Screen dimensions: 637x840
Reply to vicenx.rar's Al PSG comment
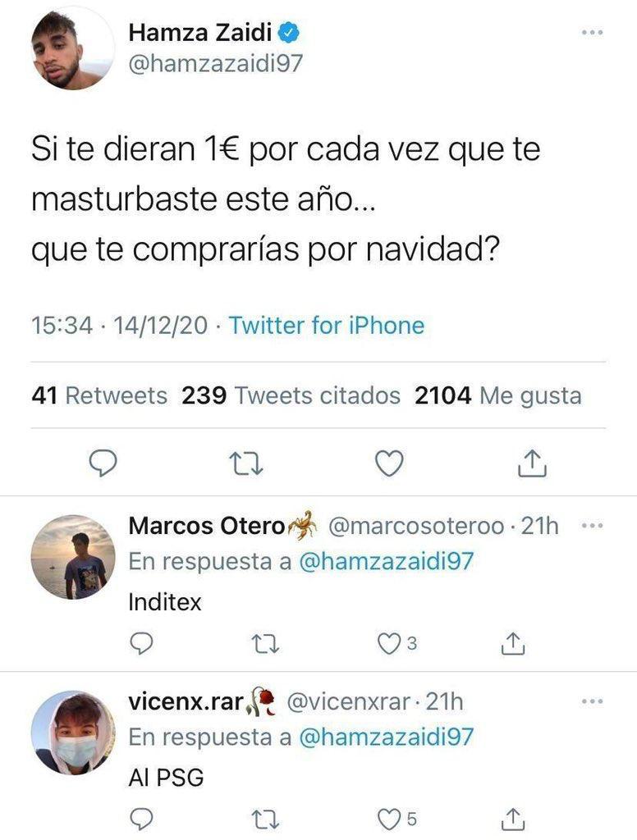tap(141, 819)
